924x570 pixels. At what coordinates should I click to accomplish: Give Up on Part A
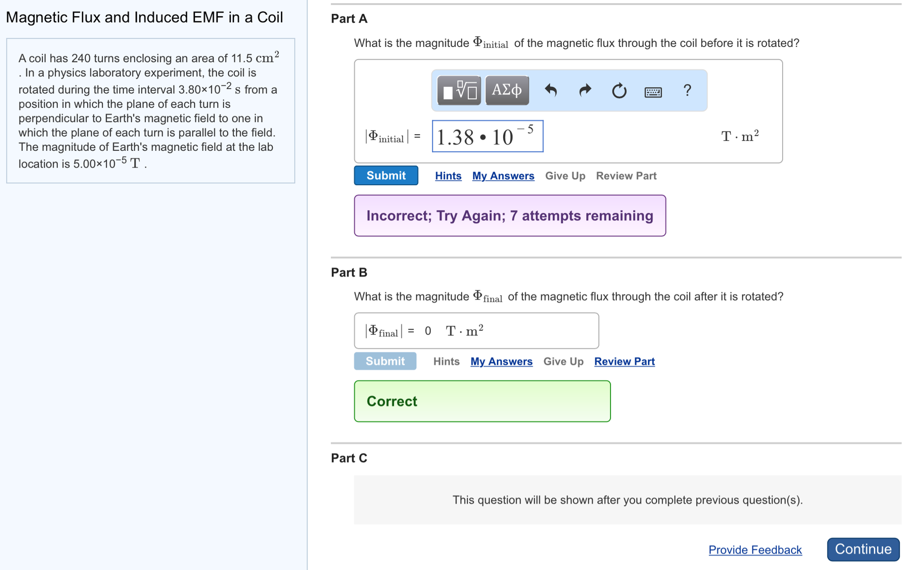pos(565,176)
